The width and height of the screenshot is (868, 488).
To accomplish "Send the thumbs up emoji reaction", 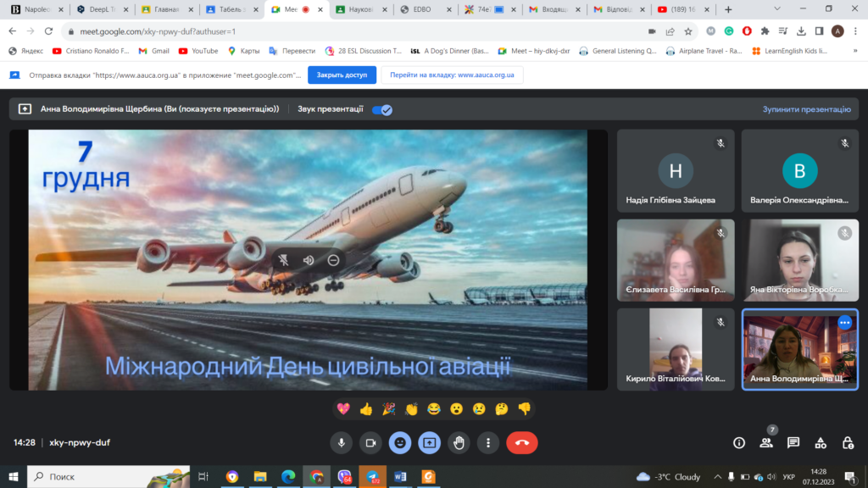I will click(x=366, y=408).
